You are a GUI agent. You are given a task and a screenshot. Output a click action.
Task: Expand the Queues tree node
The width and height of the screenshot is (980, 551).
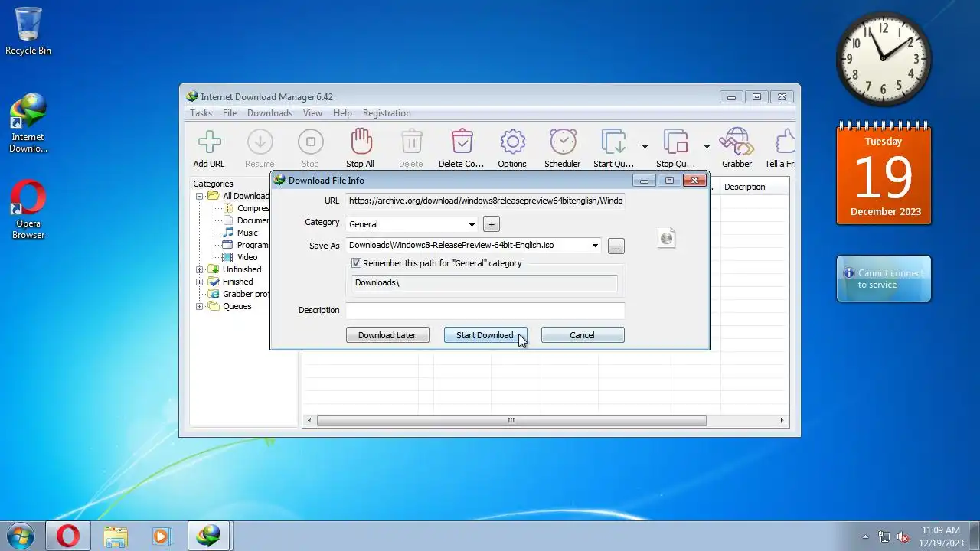200,306
